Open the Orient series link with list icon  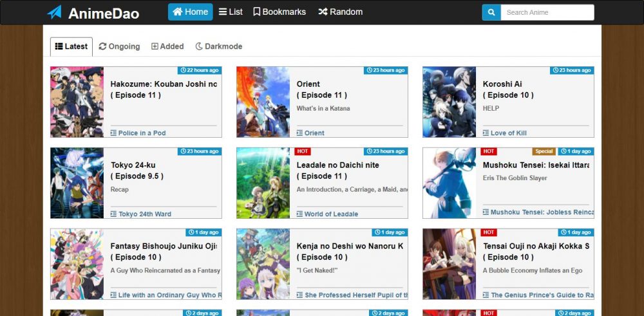310,133
